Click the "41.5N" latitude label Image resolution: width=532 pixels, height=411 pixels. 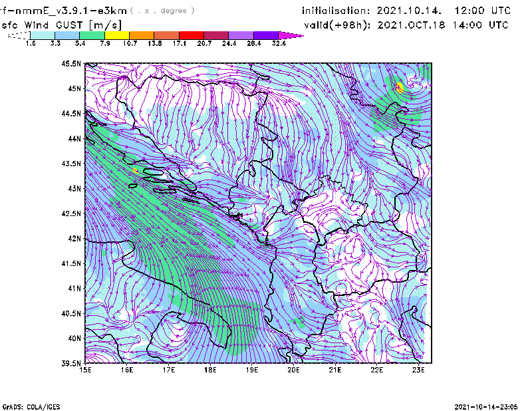coord(71,263)
